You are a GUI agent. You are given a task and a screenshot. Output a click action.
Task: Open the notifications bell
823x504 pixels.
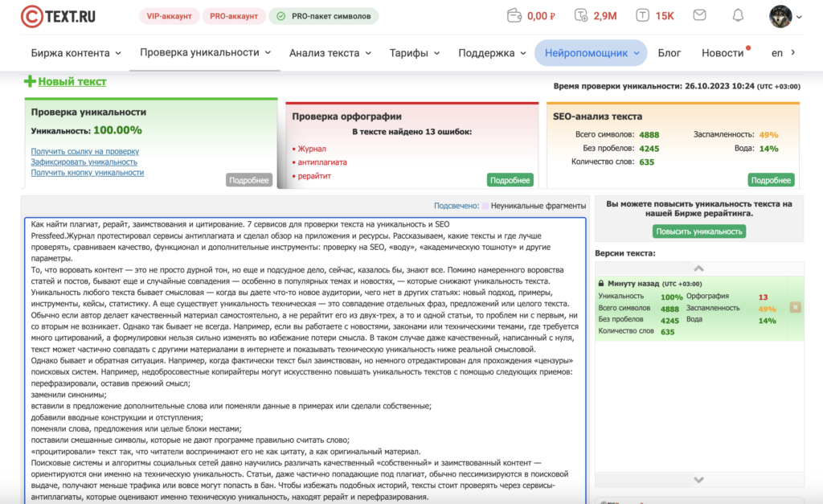pyautogui.click(x=738, y=15)
